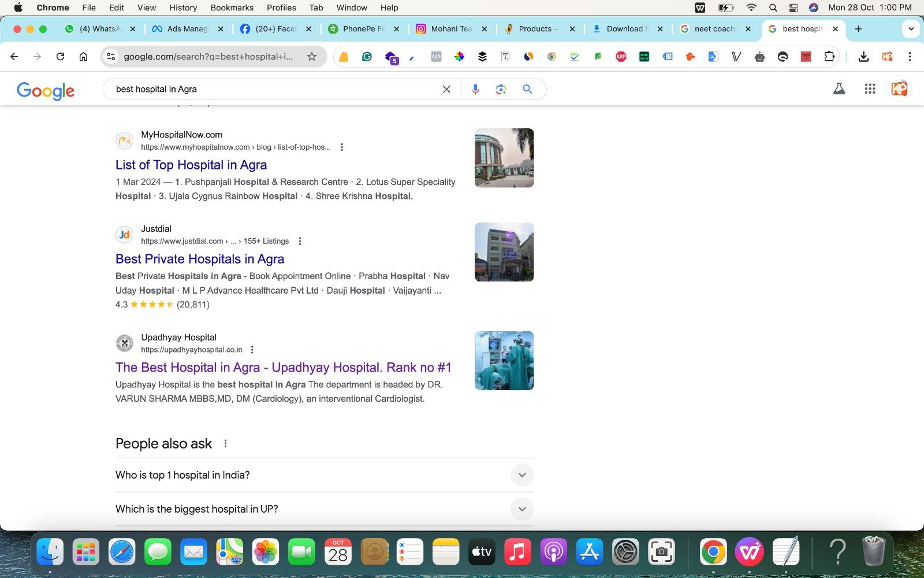The width and height of the screenshot is (924, 578).
Task: Open the Chrome extensions puzzle icon
Action: point(829,56)
